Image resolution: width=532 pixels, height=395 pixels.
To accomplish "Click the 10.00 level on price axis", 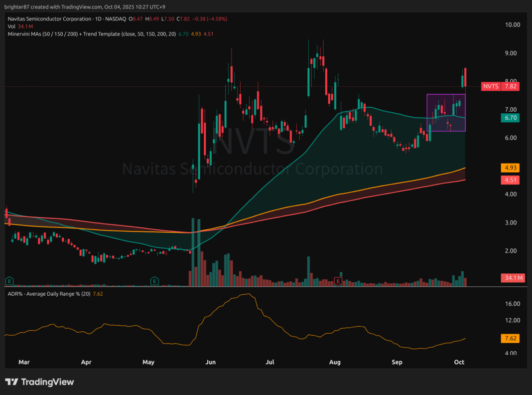I will point(513,24).
